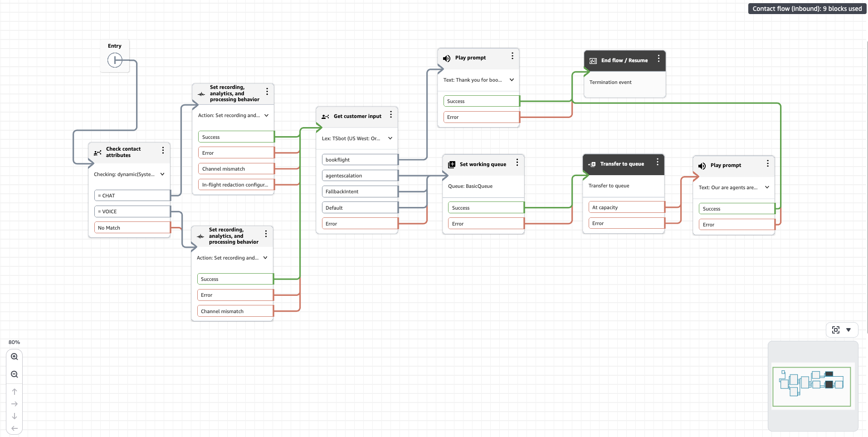
Task: Click the zoom in magnifier icon
Action: click(15, 357)
